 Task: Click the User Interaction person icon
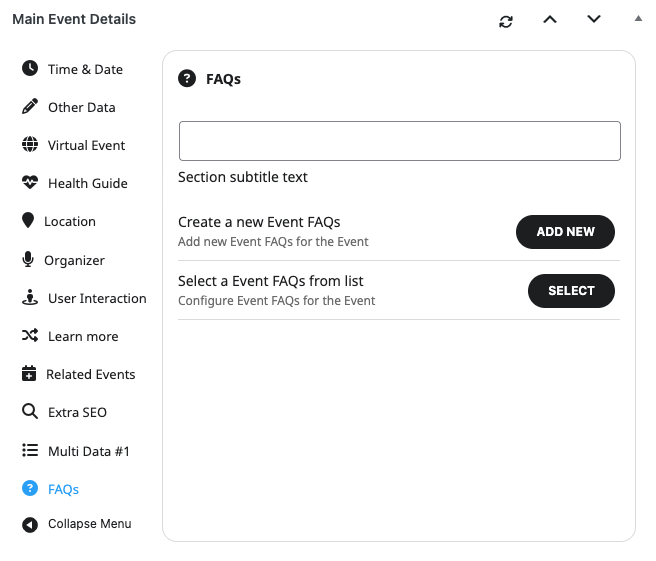pyautogui.click(x=30, y=298)
